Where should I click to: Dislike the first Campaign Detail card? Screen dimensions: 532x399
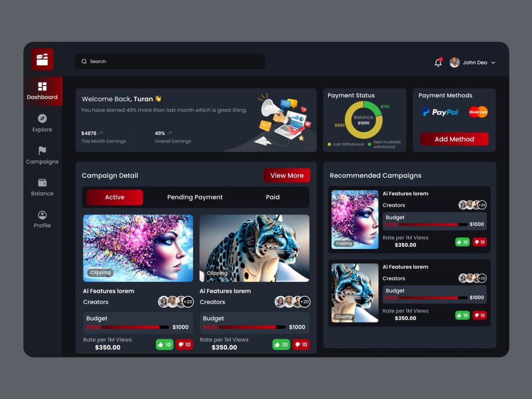click(x=185, y=344)
